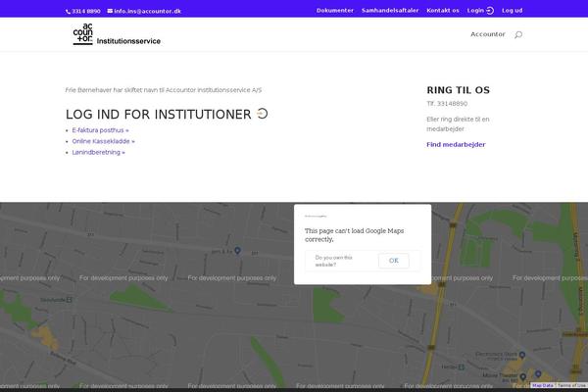Open the Online Kassekladde link
588x392 pixels.
[x=104, y=141]
